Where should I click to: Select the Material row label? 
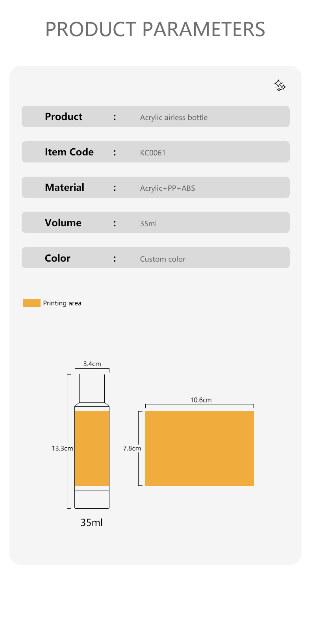click(x=65, y=187)
